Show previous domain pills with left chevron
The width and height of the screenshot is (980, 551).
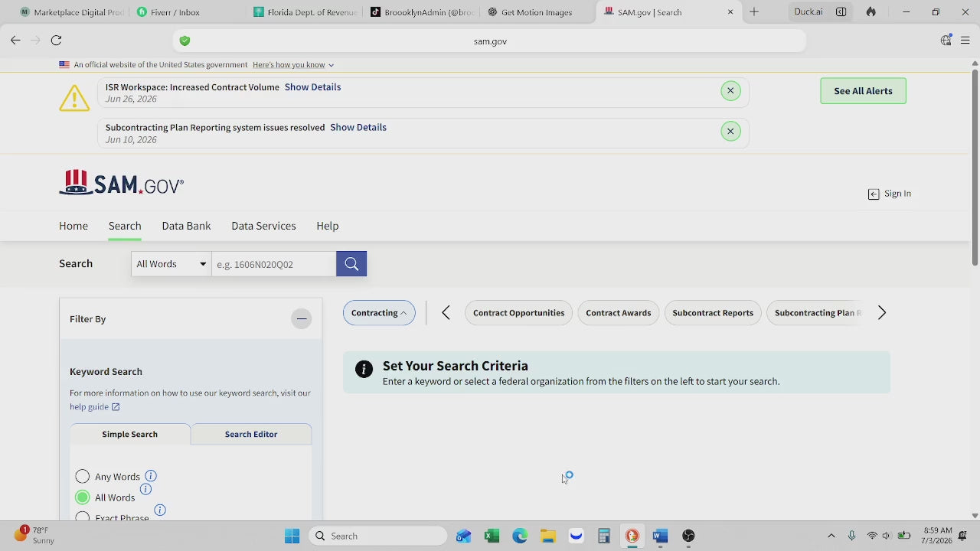(x=446, y=313)
